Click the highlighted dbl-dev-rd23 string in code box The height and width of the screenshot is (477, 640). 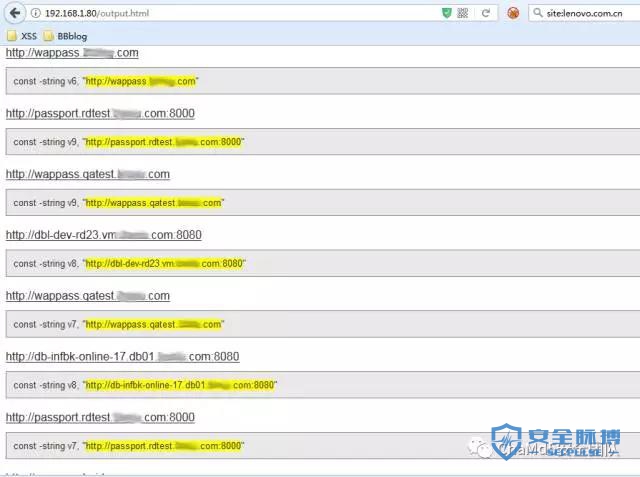pos(165,264)
